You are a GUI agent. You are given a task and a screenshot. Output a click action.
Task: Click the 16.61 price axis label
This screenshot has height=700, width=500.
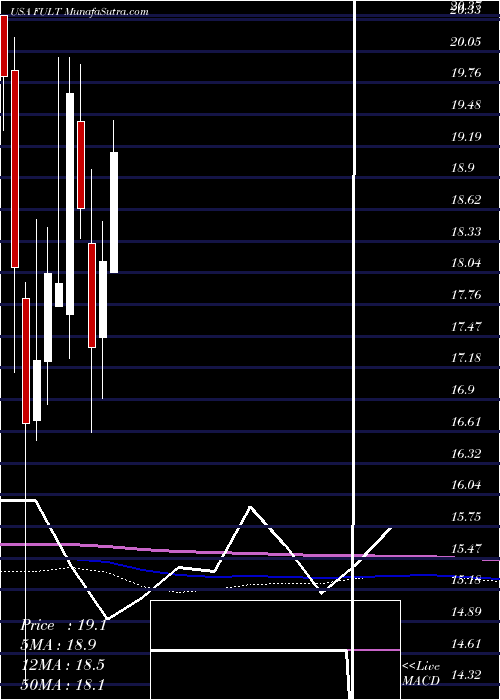[x=466, y=421]
